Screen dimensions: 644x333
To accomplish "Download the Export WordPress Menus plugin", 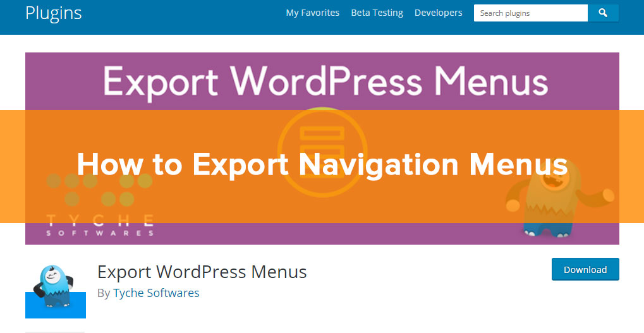I will point(585,269).
